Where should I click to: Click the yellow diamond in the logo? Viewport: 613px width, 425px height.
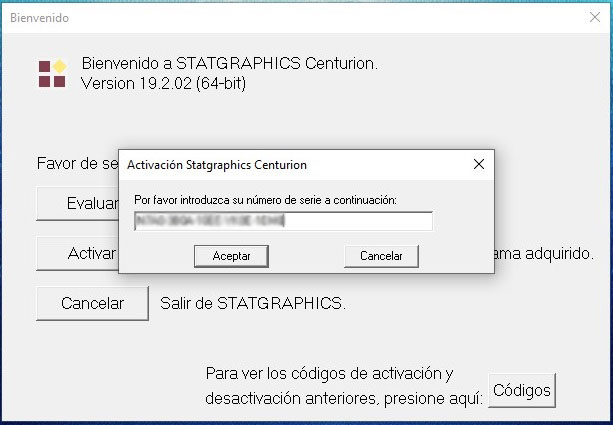pyautogui.click(x=59, y=66)
